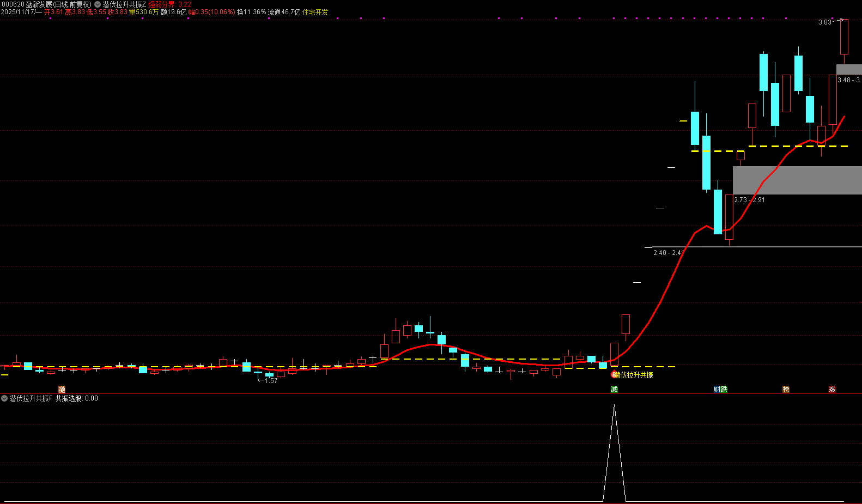Click the blue 财 event marker icon
Image resolution: width=862 pixels, height=504 pixels.
[717, 389]
